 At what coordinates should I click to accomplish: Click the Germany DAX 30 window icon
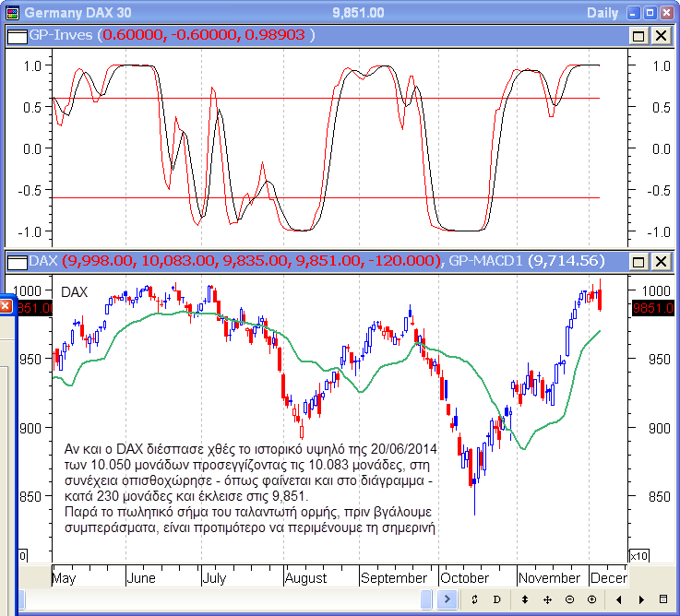10,12
